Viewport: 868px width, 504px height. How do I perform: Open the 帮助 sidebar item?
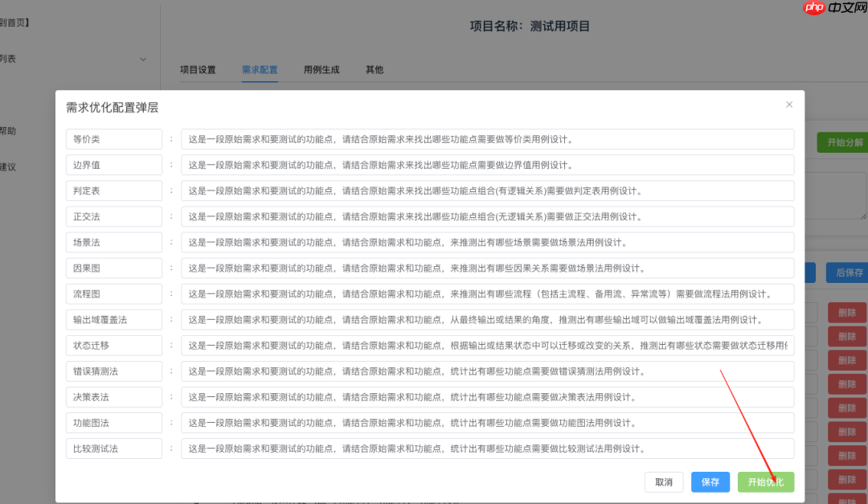tap(10, 130)
